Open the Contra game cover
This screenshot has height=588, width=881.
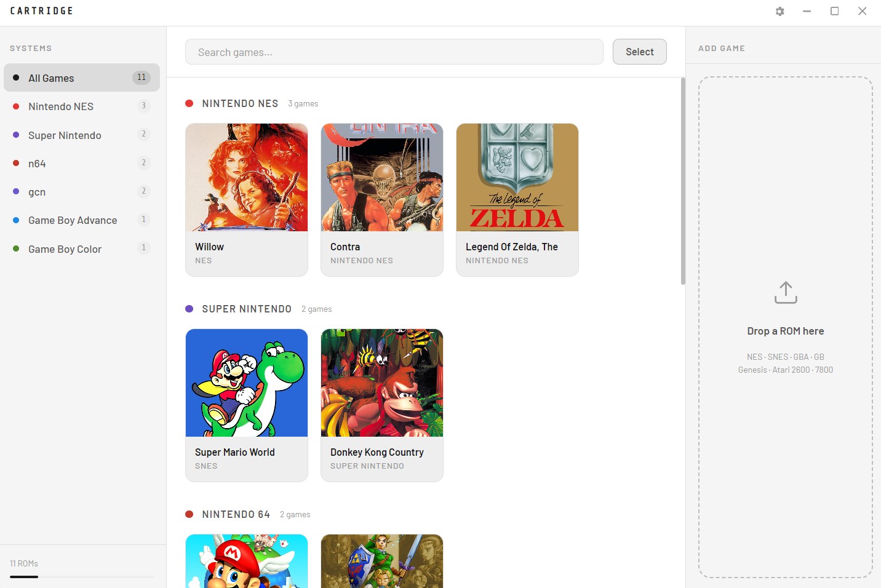pos(382,177)
